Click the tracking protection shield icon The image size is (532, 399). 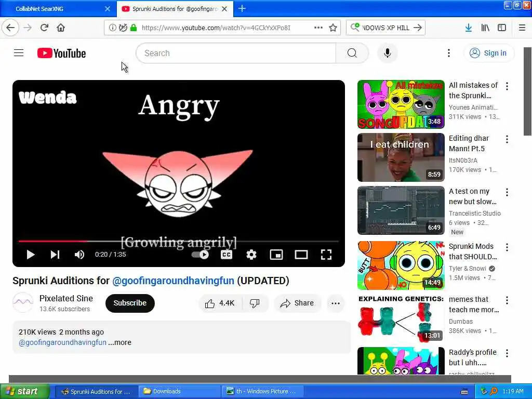point(123,28)
